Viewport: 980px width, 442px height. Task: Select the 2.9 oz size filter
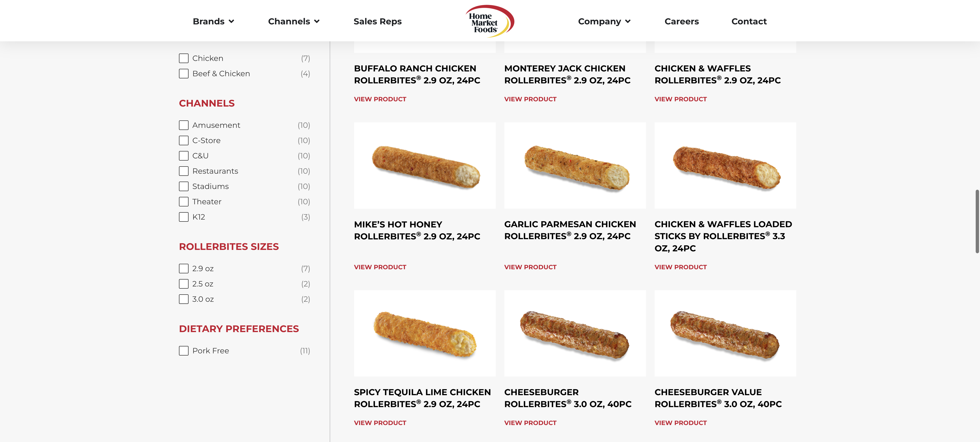point(184,269)
